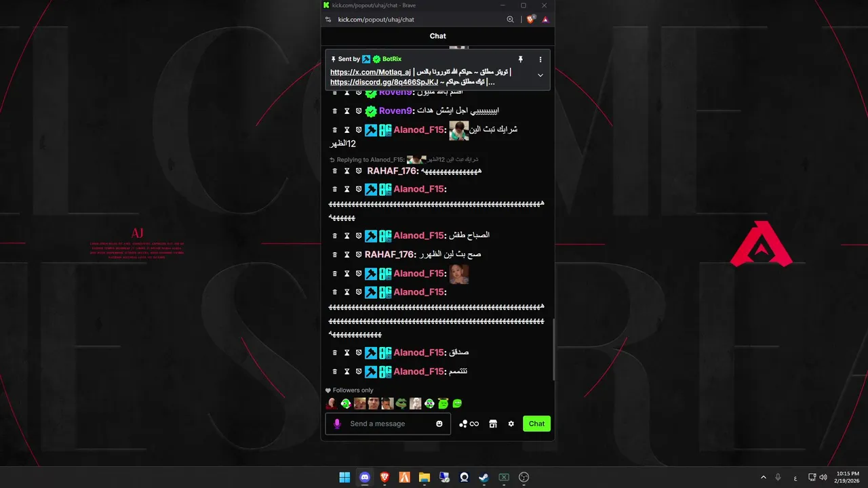
Task: Open Brave Rewards triangle icon
Action: point(545,20)
